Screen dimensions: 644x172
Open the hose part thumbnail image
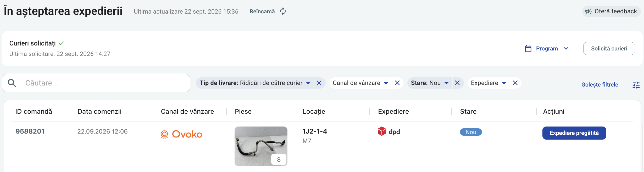261,146
